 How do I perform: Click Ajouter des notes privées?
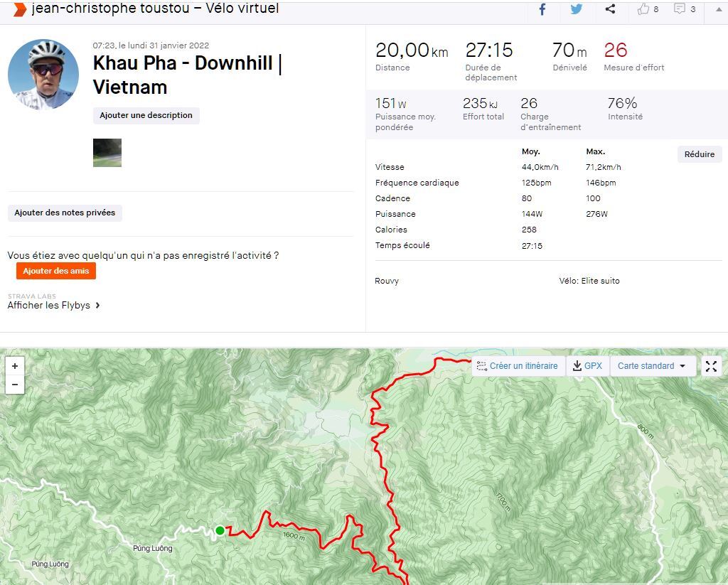pyautogui.click(x=65, y=213)
